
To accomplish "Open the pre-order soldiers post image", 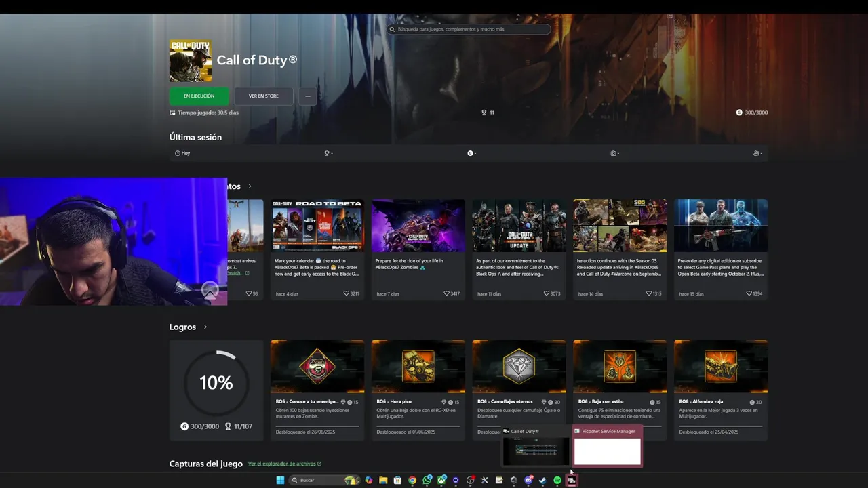I will 721,226.
